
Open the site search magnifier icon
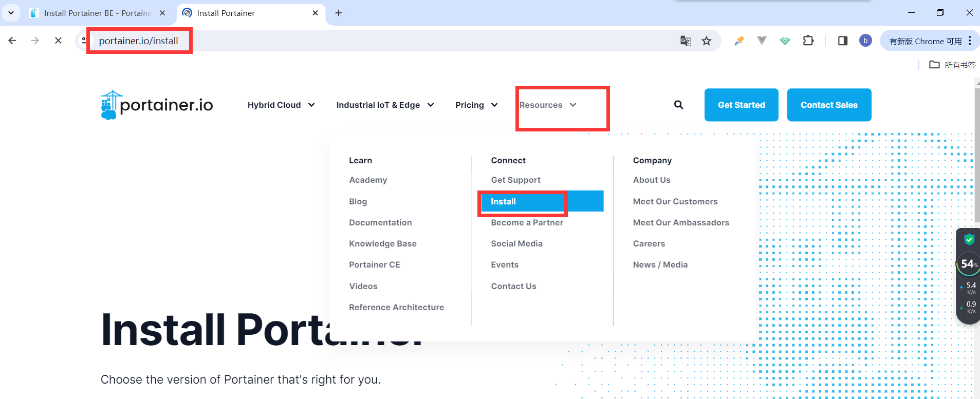click(x=678, y=105)
